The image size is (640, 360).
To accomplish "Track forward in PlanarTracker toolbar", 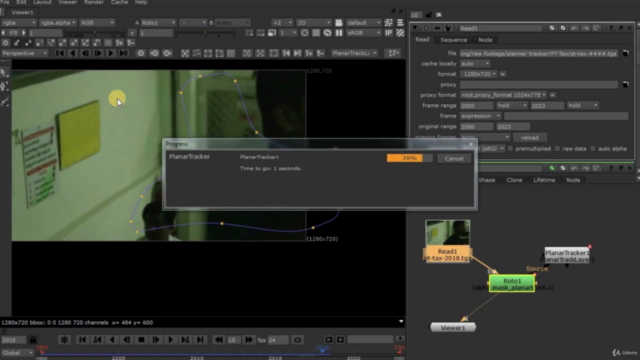I will pos(111,53).
